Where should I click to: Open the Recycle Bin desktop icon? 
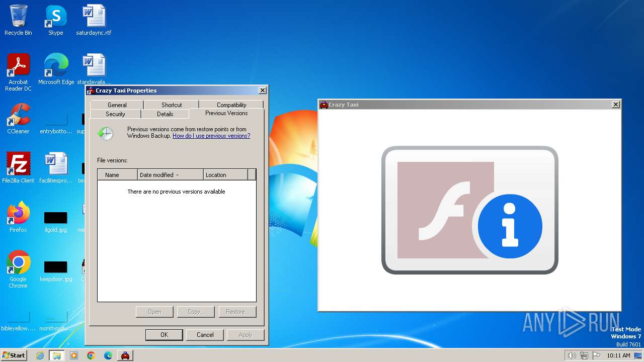[18, 20]
